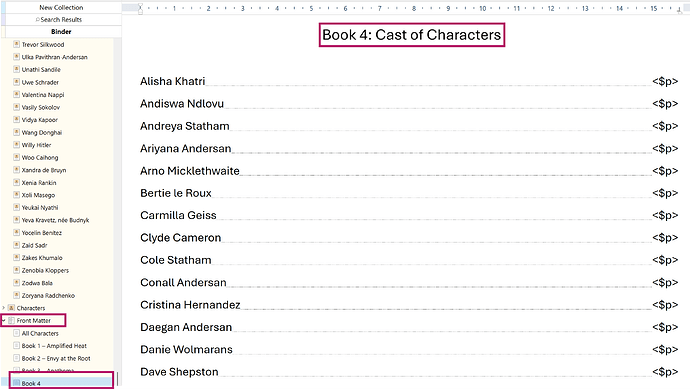Click the icon beside Wang Donghai
The height and width of the screenshot is (389, 690).
click(16, 132)
